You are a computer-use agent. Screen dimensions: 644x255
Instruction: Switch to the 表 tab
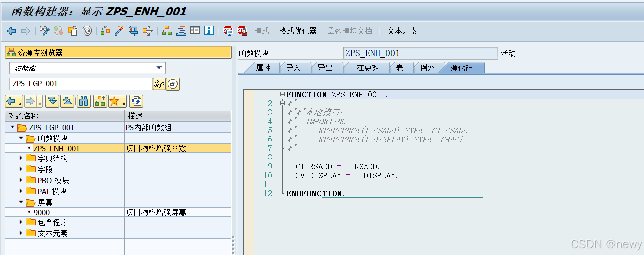[x=400, y=68]
